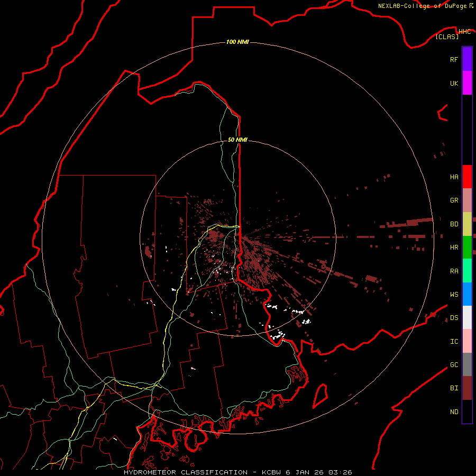Viewport: 476px width, 476px height.
Task: Click the 50 NMI range ring label
Action: [237, 140]
